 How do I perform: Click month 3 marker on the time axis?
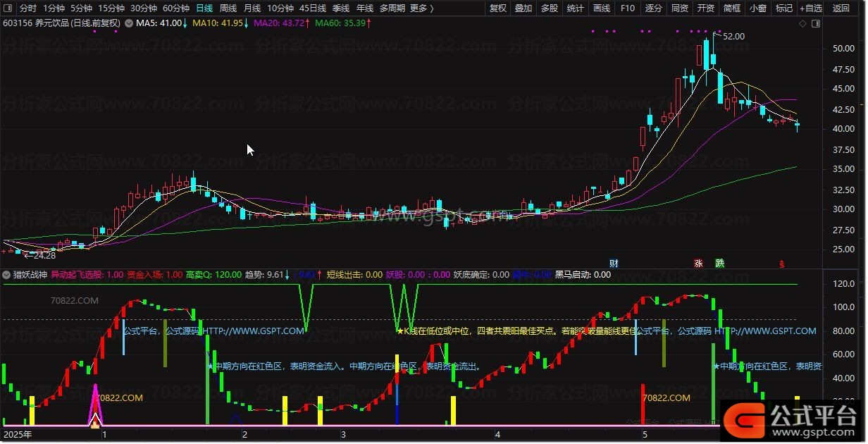tap(343, 435)
